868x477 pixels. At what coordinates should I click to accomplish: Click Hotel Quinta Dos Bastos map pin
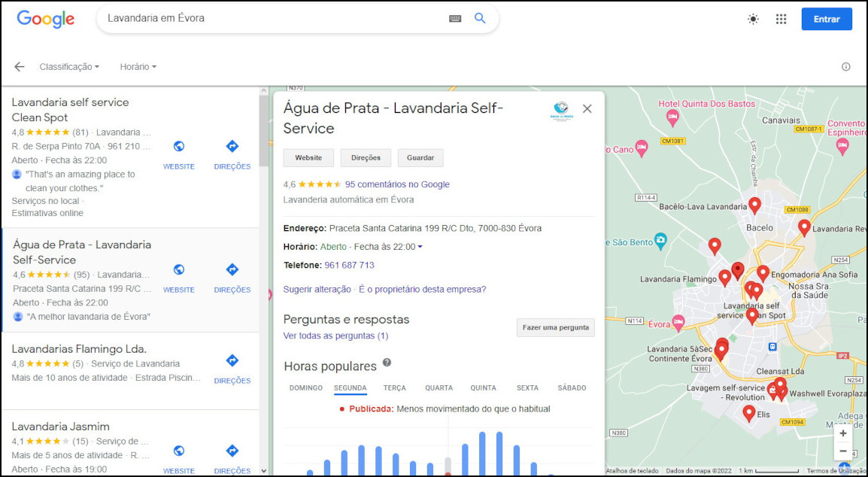click(x=672, y=117)
